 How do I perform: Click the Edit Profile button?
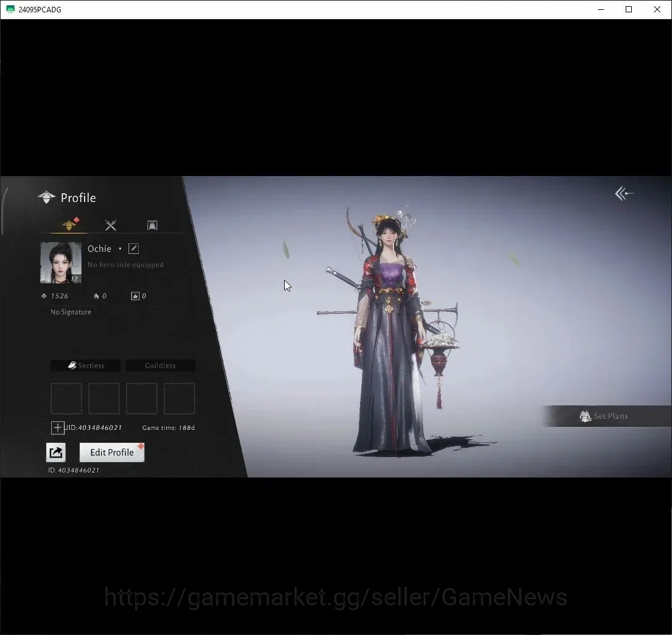tap(112, 453)
